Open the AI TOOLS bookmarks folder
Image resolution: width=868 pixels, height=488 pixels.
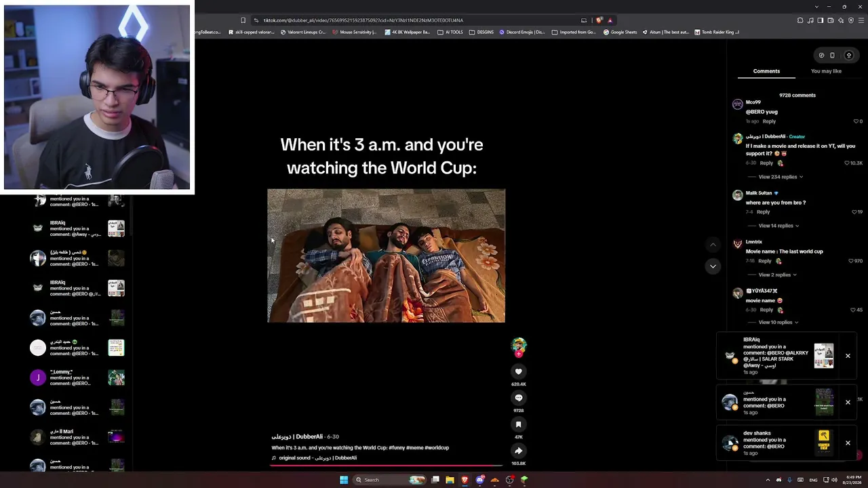(x=450, y=32)
